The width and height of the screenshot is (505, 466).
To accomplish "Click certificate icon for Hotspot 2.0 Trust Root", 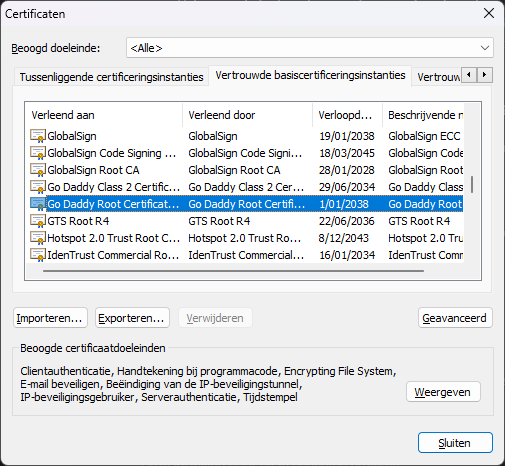I will [38, 238].
